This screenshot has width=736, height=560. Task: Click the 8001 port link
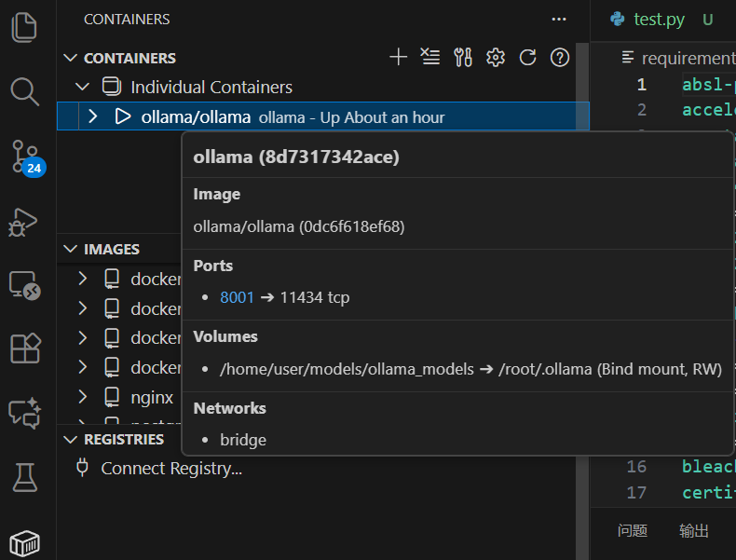[x=237, y=297]
